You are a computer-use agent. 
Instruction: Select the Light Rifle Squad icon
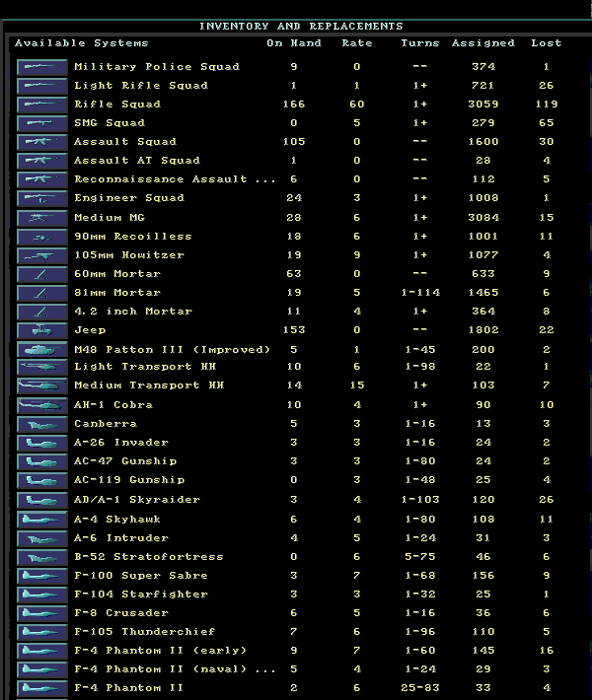tap(42, 86)
